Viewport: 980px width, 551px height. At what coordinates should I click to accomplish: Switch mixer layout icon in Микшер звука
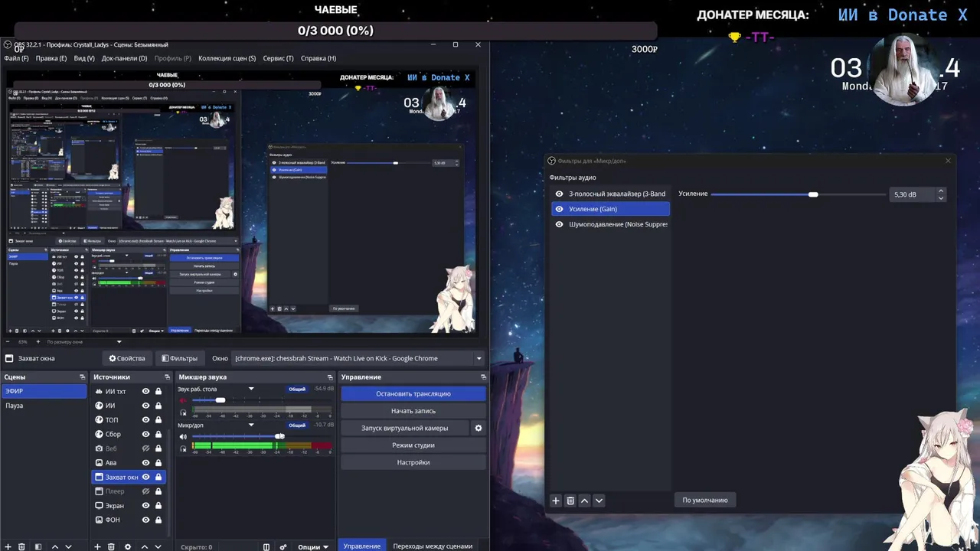point(266,546)
